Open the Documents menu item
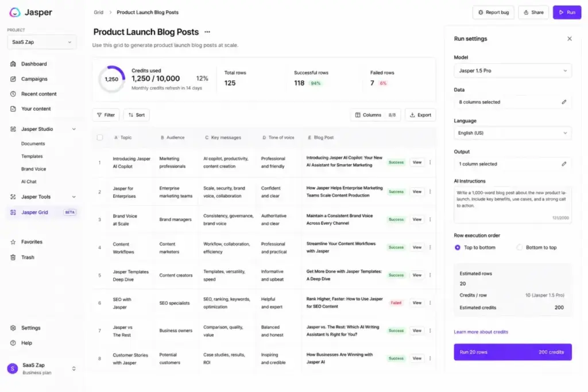Screen dimensions: 588x392 33,143
